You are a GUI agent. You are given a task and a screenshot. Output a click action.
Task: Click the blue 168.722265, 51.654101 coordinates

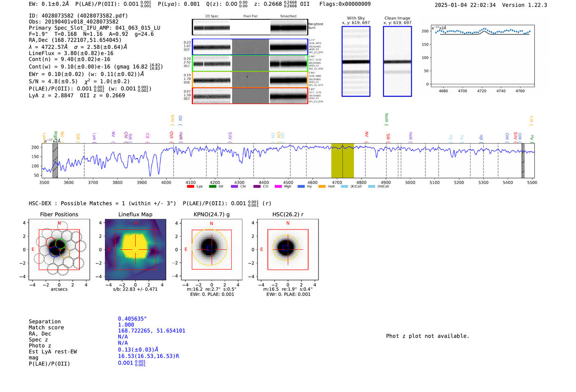point(151,331)
